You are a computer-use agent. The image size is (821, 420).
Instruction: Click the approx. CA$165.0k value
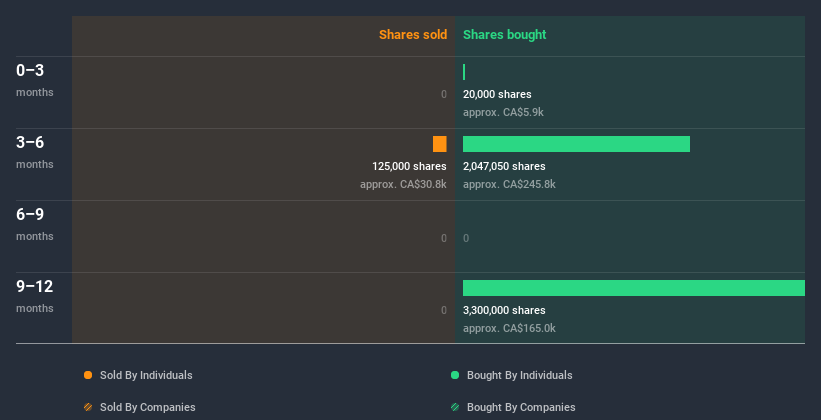coord(509,328)
